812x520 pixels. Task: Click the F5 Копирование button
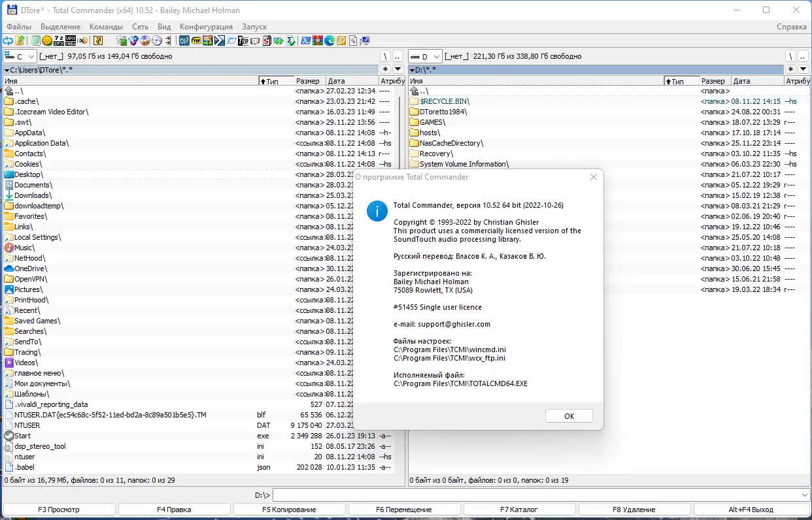point(289,510)
